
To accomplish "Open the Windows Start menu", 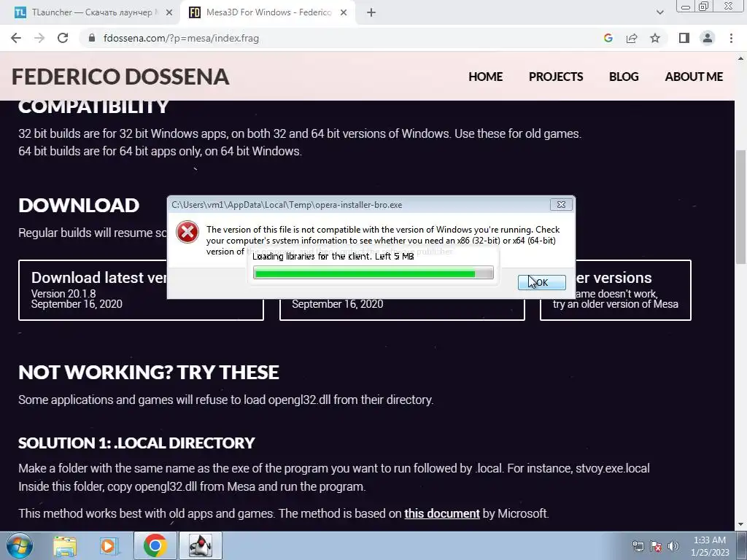I will tap(20, 545).
